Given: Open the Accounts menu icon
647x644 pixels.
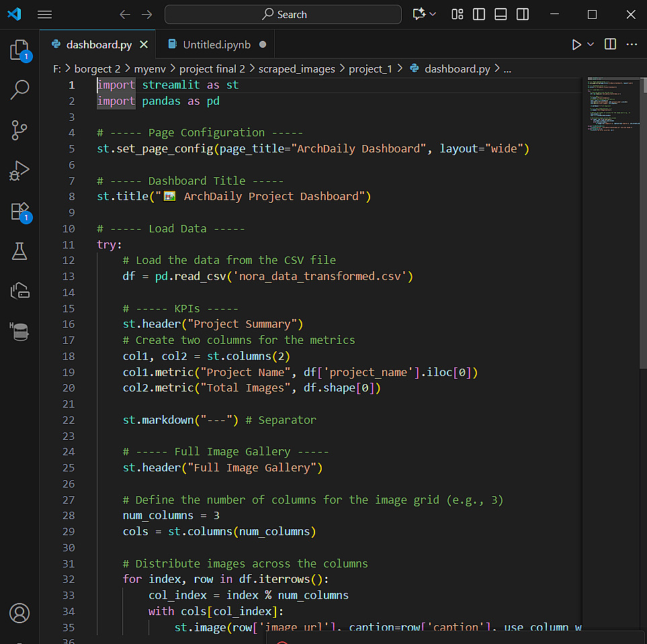Looking at the screenshot, I should 19,612.
